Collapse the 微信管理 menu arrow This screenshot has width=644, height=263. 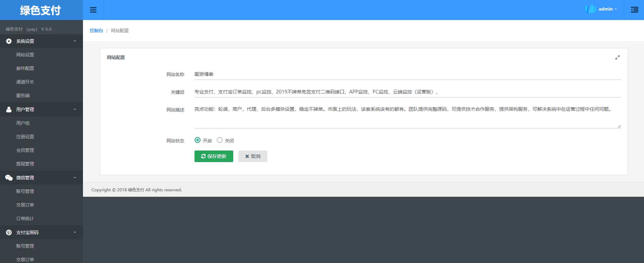tap(75, 178)
